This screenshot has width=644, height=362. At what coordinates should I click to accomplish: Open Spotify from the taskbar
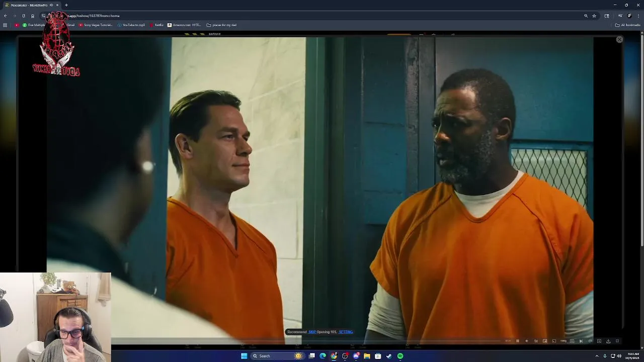pyautogui.click(x=400, y=356)
